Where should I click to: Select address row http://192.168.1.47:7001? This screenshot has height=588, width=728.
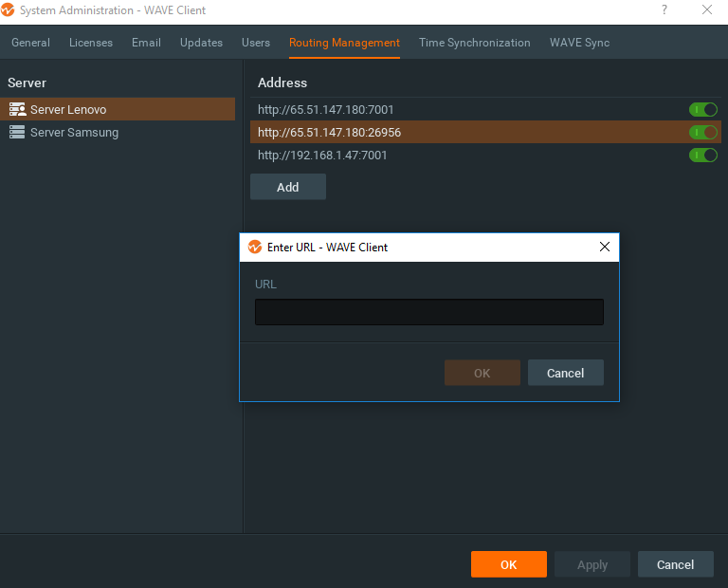[485, 156]
